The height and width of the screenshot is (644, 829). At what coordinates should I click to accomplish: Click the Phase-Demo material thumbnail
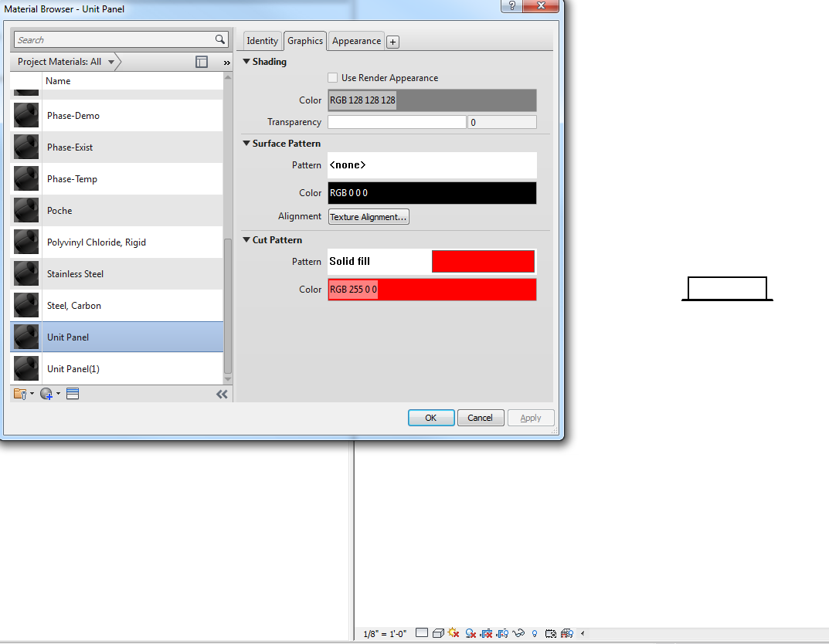pyautogui.click(x=26, y=115)
